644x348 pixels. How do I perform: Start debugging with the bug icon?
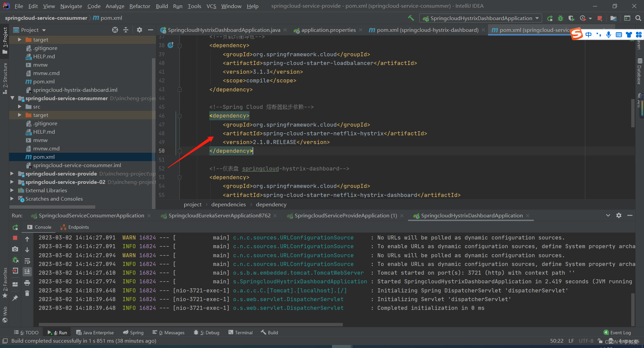[x=560, y=18]
